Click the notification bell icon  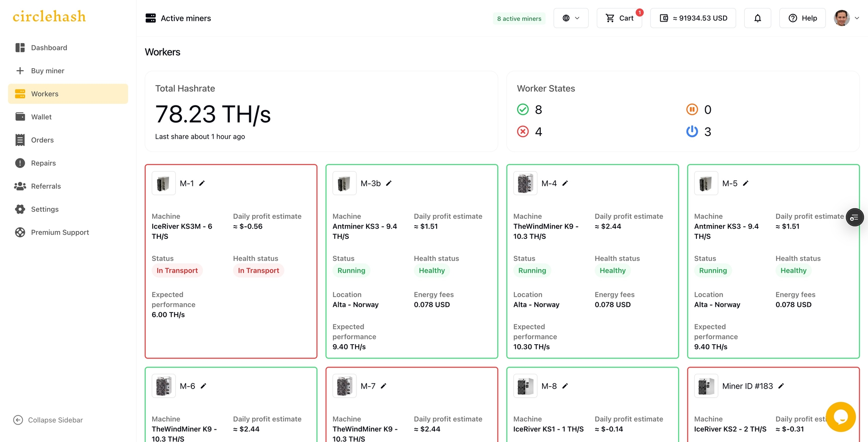tap(757, 18)
